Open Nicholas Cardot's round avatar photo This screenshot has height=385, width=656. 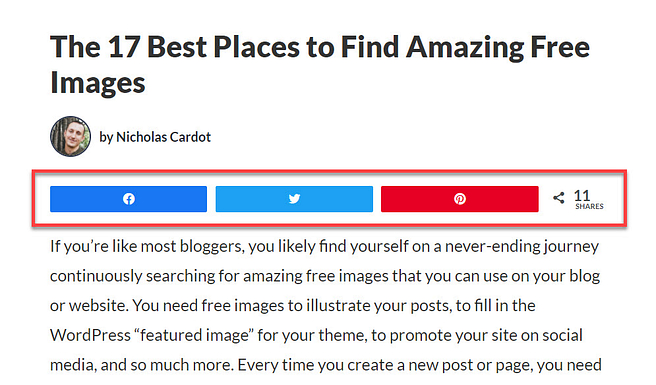[70, 136]
